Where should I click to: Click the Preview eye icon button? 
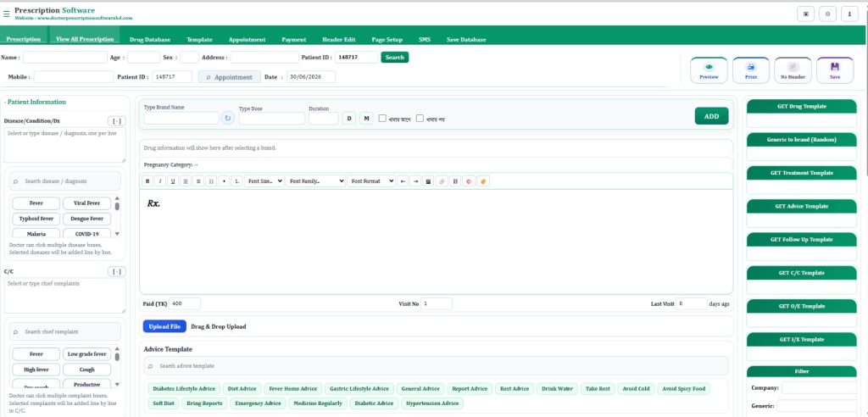[x=709, y=70]
